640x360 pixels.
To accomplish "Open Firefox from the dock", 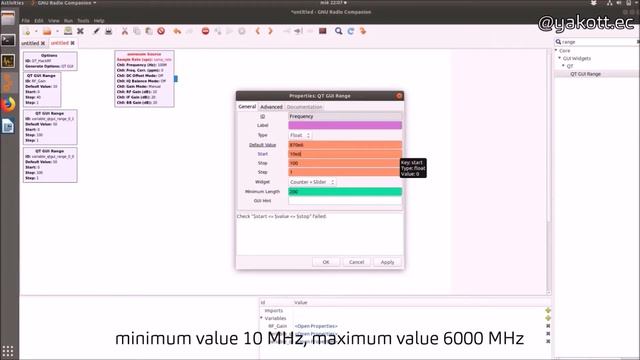I will pyautogui.click(x=8, y=104).
